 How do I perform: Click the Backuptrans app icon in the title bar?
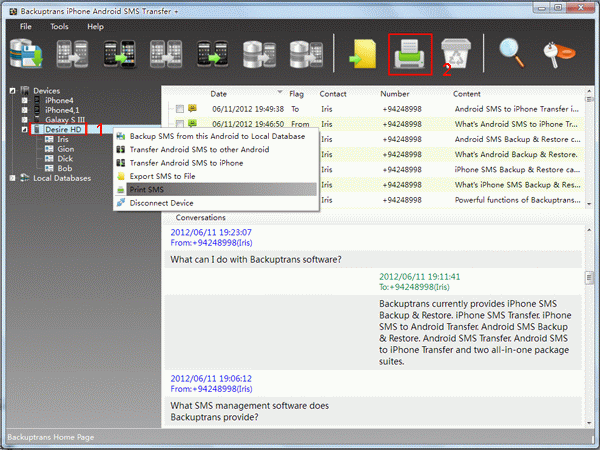click(13, 11)
